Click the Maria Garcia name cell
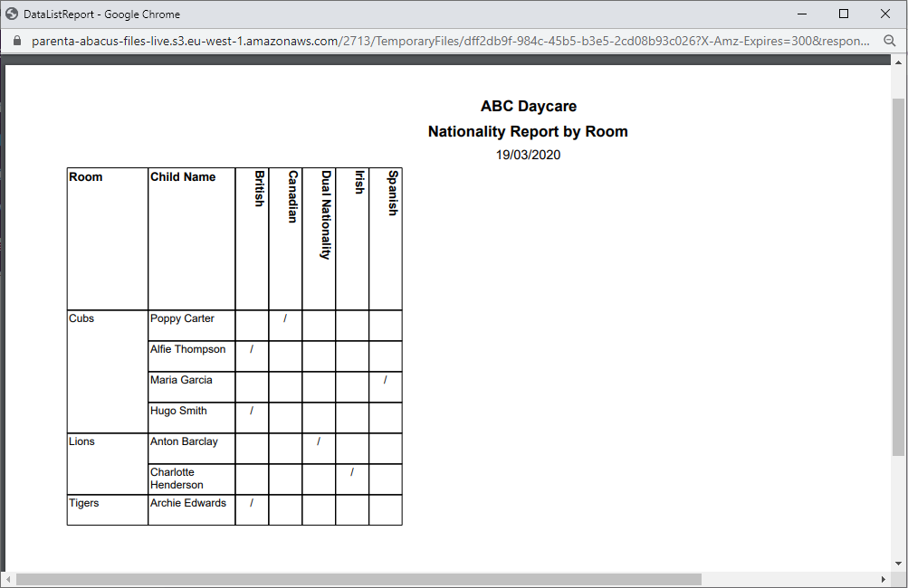The image size is (908, 588). 192,386
